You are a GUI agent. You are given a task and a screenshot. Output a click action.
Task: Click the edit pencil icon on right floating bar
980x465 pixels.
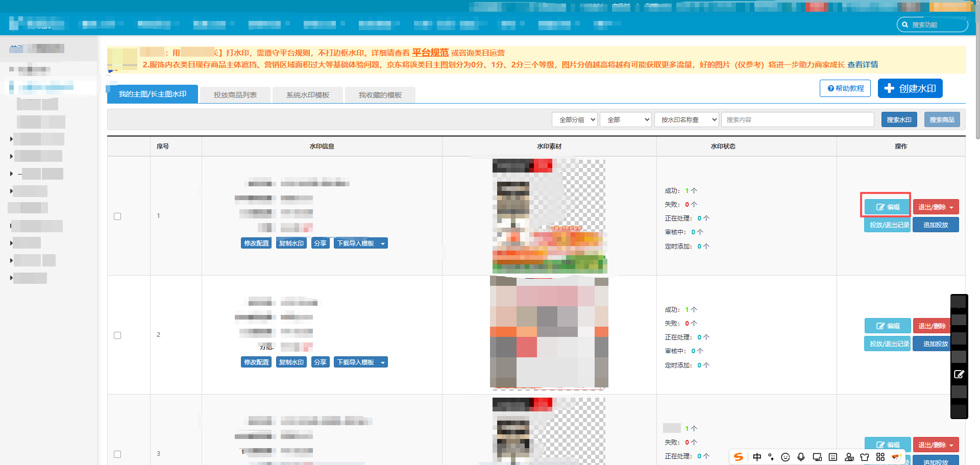pos(959,374)
